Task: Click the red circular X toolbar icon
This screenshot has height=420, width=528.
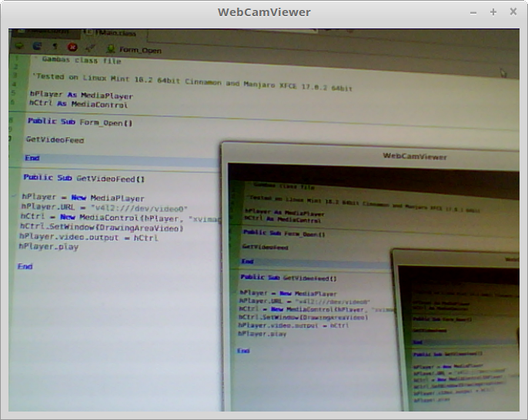Action: [72, 47]
